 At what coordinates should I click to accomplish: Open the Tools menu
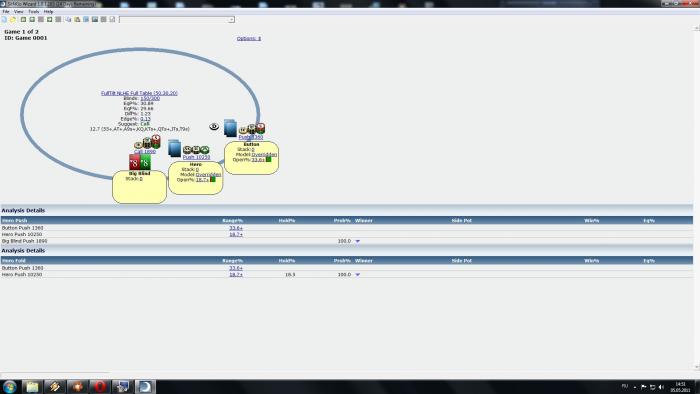click(x=34, y=12)
